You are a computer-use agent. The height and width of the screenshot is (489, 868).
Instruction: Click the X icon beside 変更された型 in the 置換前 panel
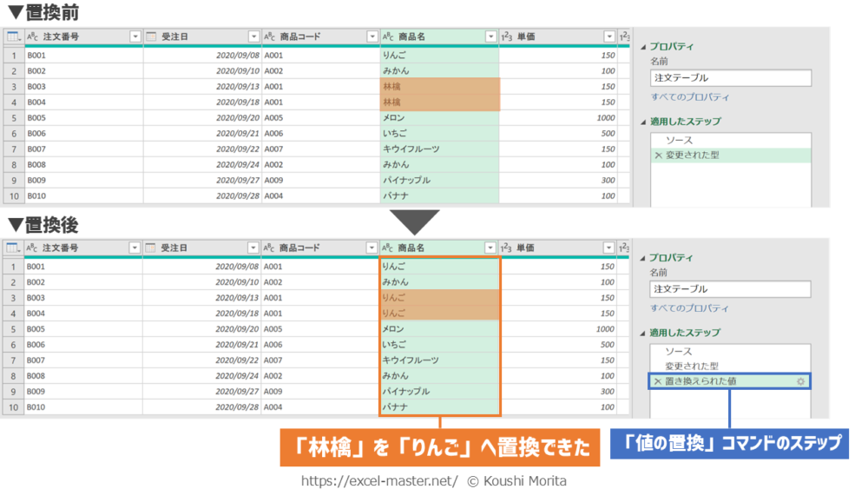pyautogui.click(x=658, y=155)
